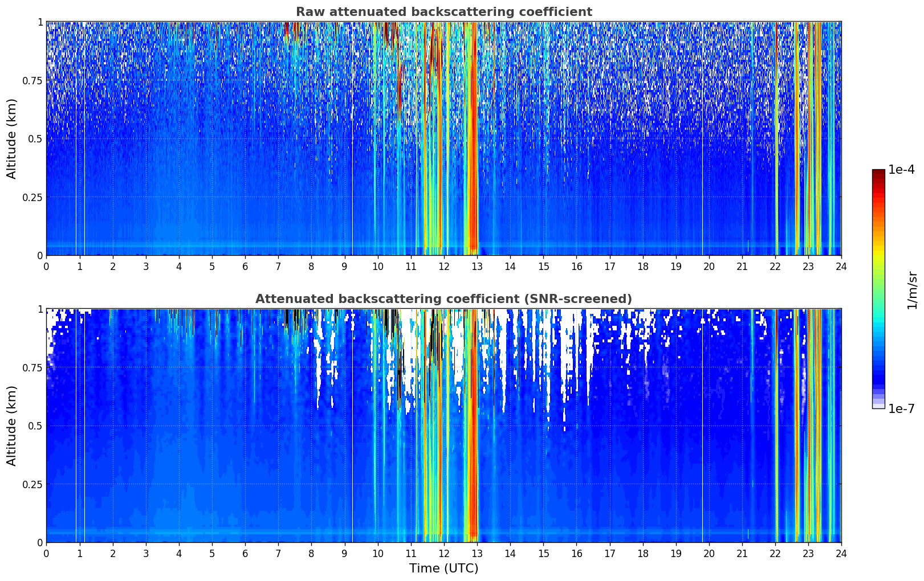Click altitude tick '1' on SNR-screened plot

pos(40,309)
